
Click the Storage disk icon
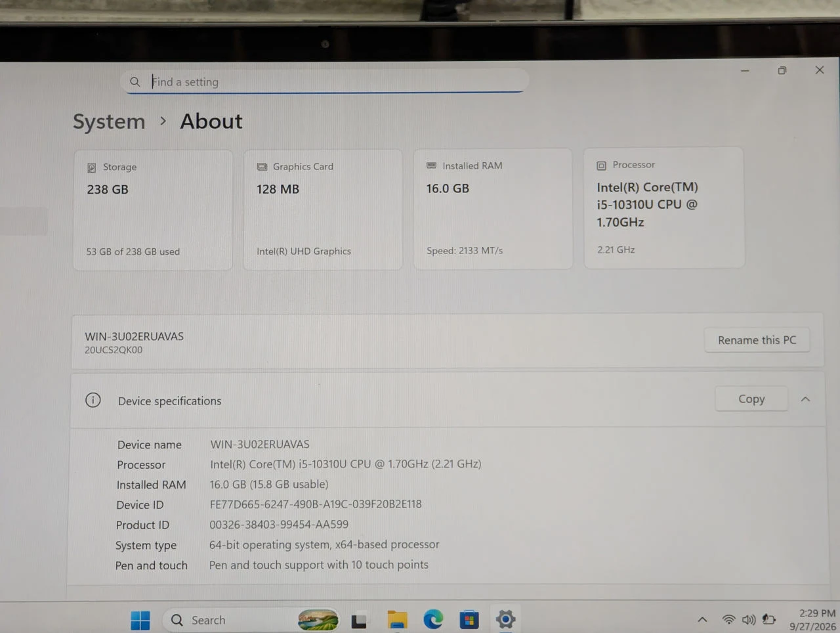point(92,167)
